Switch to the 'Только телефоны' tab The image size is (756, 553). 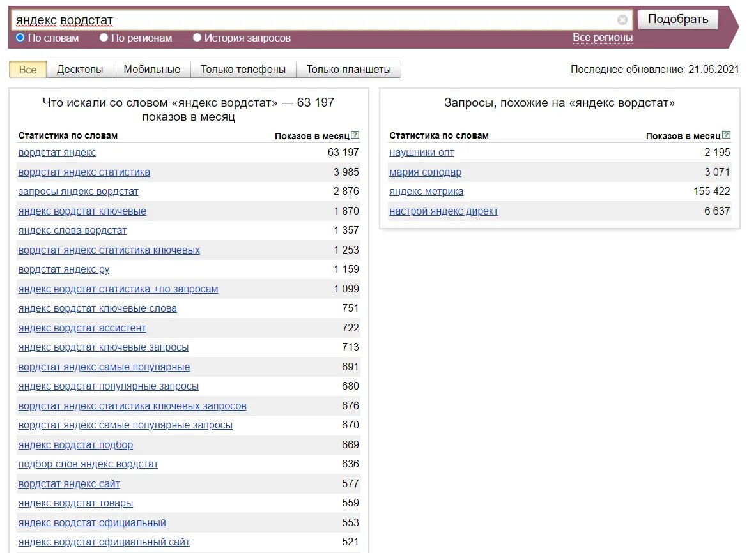(x=243, y=70)
